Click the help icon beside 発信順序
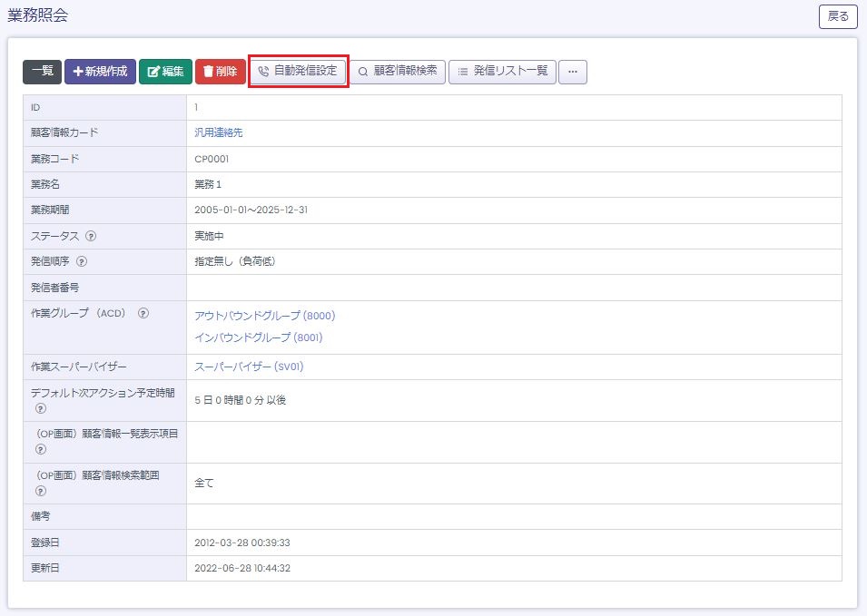This screenshot has height=616, width=867. (x=82, y=262)
